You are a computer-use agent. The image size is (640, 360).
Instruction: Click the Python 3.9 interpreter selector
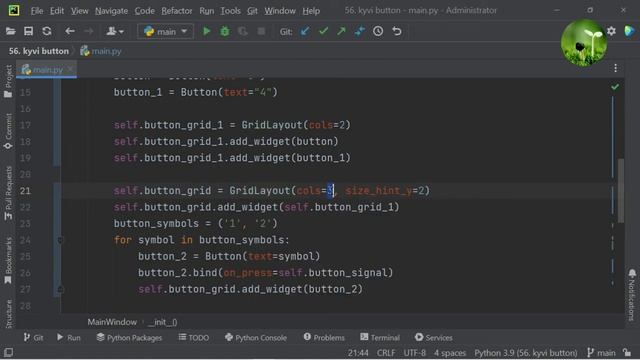526,353
